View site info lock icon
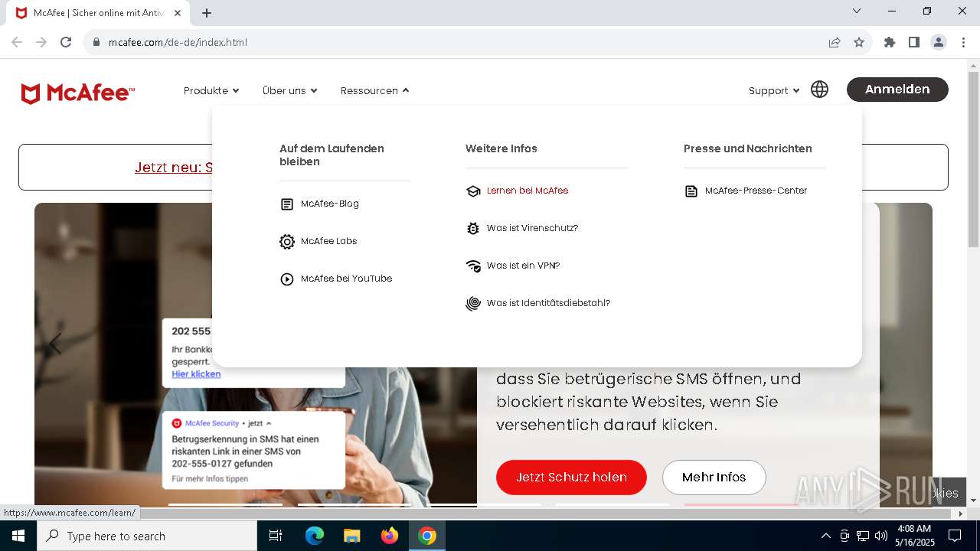 pyautogui.click(x=96, y=42)
